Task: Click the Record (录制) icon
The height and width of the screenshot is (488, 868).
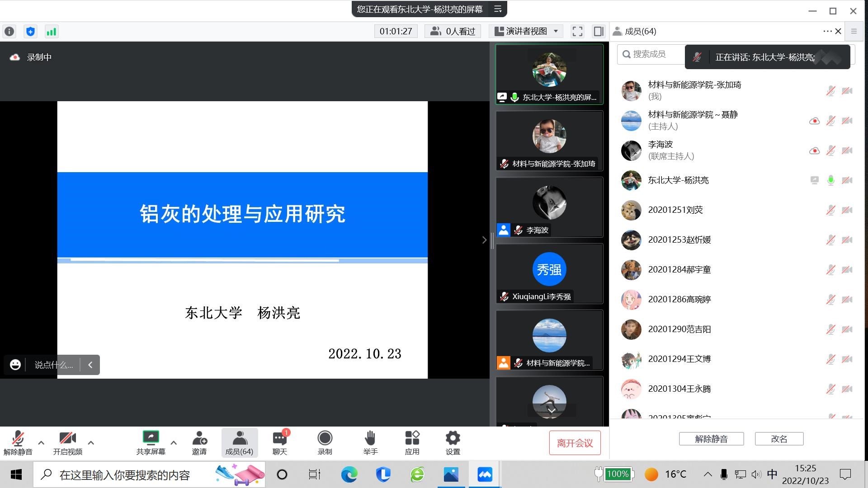Action: pyautogui.click(x=325, y=438)
